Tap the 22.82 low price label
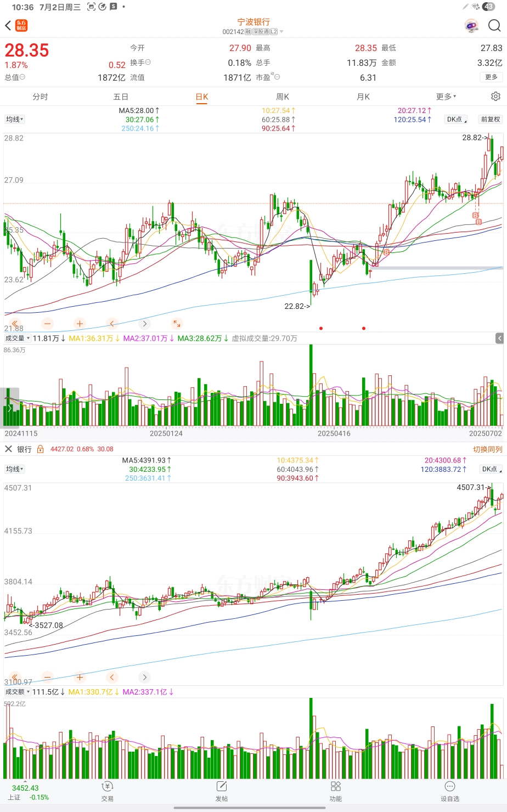507x812 pixels. [297, 306]
